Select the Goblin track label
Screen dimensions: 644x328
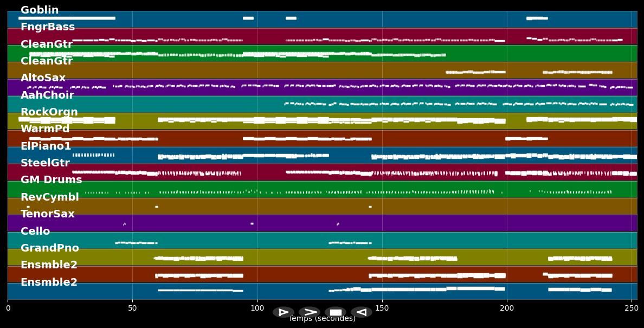coord(39,9)
